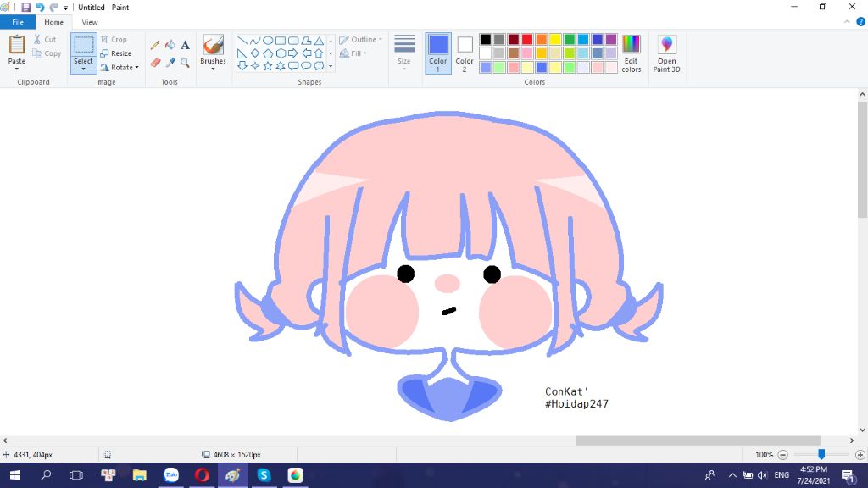Choose the Rectangle shape
The image size is (868, 488).
point(281,41)
